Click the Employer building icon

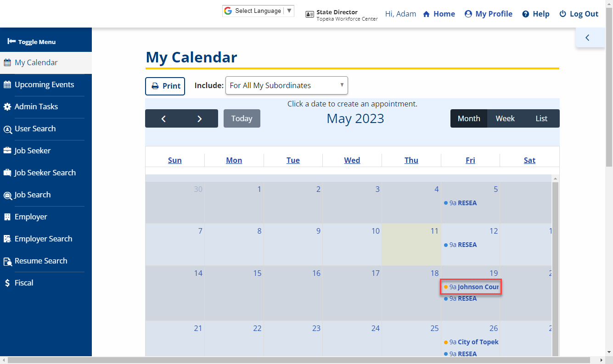click(7, 217)
